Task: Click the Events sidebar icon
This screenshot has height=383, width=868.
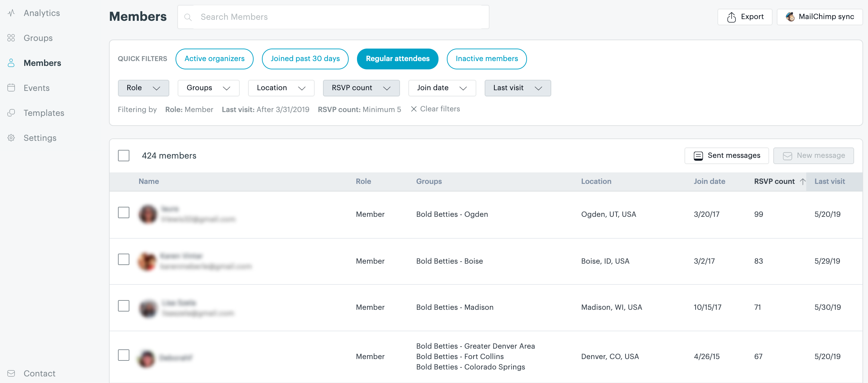Action: pos(11,87)
